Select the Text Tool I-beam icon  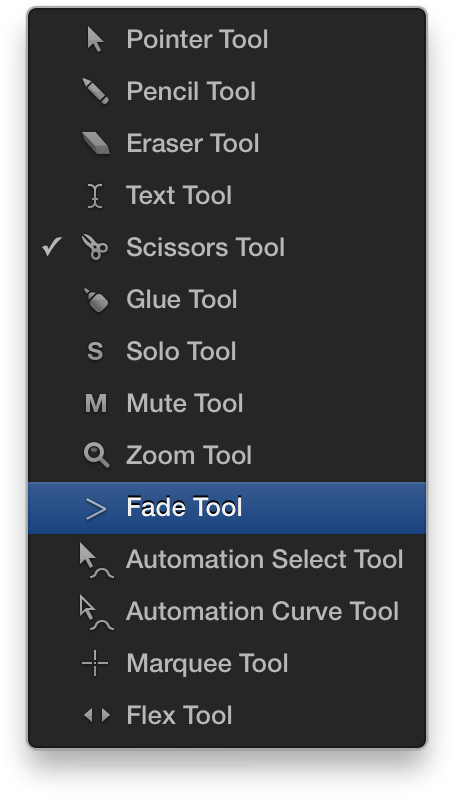pos(95,195)
